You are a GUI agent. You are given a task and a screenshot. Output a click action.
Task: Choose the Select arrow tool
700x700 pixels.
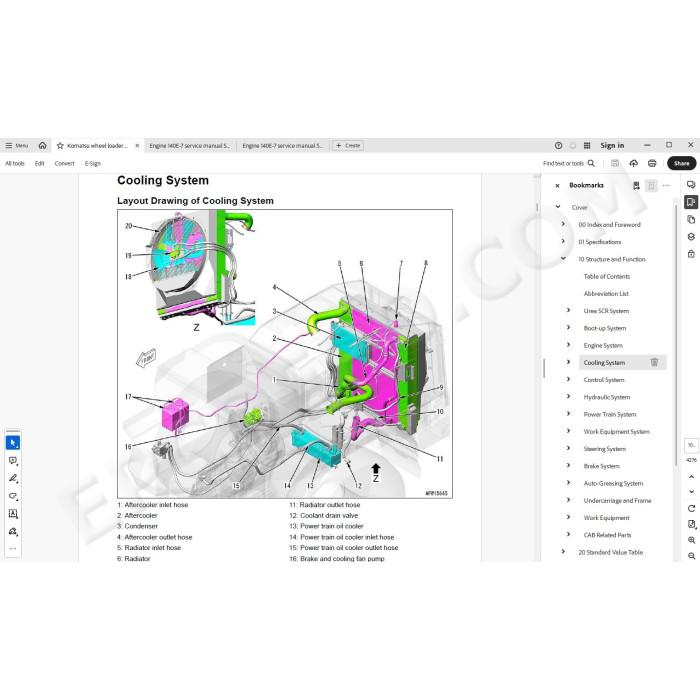pyautogui.click(x=13, y=443)
